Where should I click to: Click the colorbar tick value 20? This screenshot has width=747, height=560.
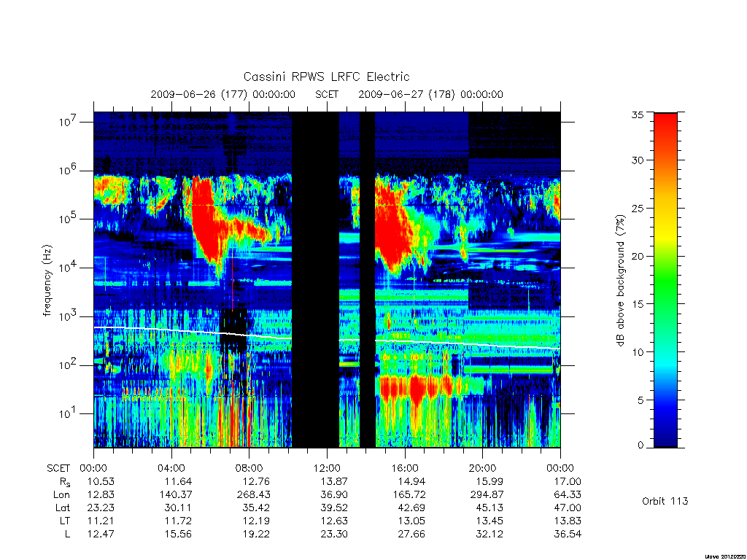pyautogui.click(x=638, y=256)
